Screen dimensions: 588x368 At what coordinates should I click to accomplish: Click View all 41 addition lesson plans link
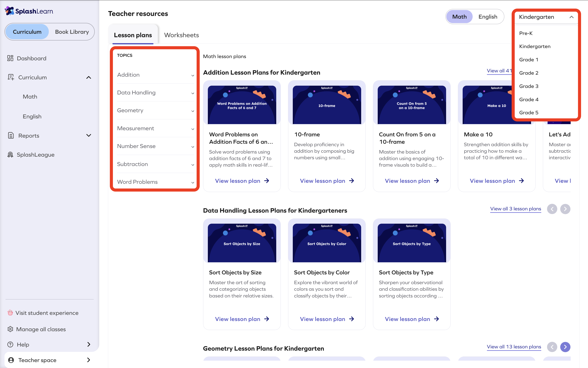click(499, 71)
